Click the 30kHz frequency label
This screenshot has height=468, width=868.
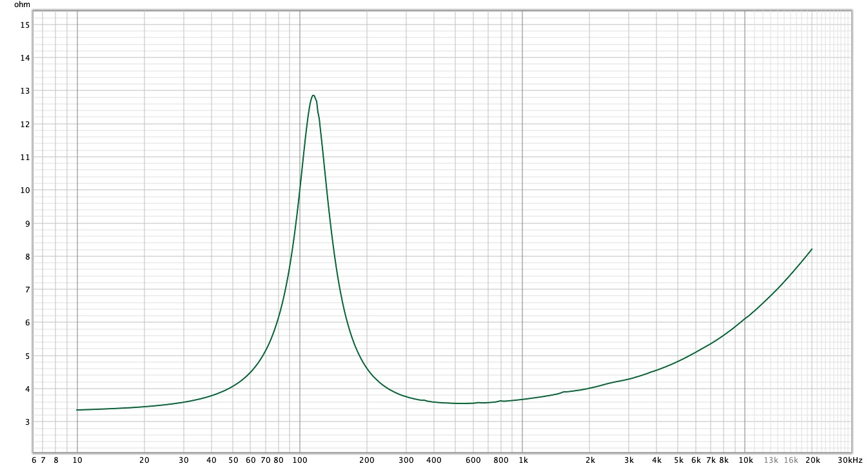point(850,460)
